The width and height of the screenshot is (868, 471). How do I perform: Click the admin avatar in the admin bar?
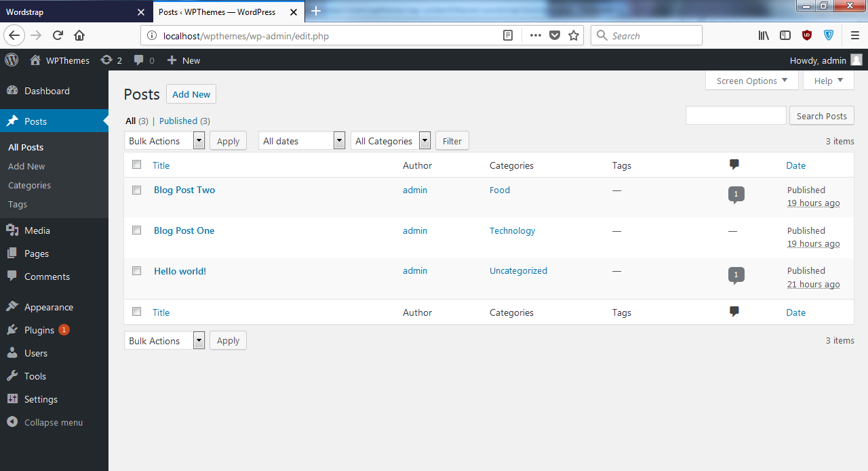pyautogui.click(x=856, y=60)
